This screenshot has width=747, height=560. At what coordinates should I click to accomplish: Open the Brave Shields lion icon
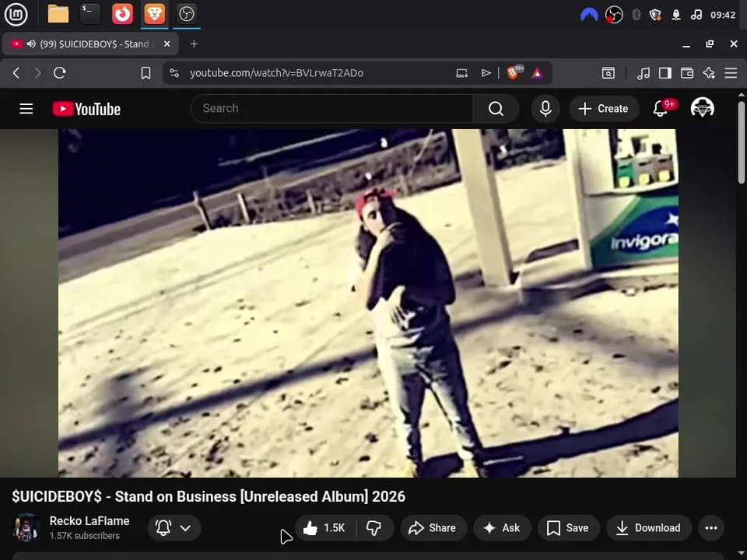tap(514, 73)
